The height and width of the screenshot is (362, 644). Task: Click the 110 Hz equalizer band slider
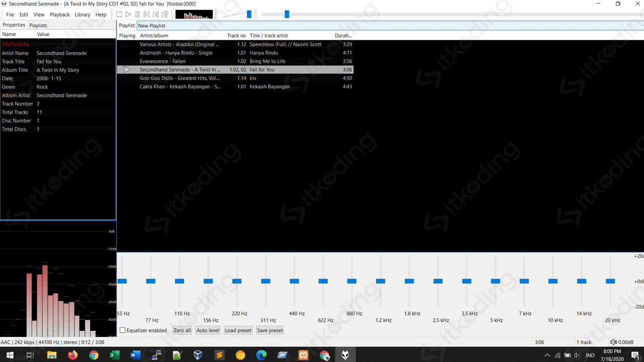[x=180, y=281]
